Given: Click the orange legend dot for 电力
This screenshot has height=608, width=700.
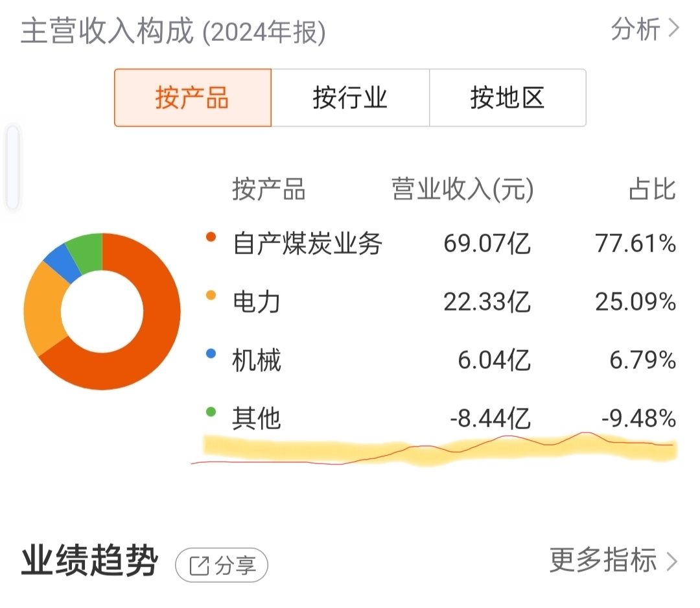Looking at the screenshot, I should 211,295.
